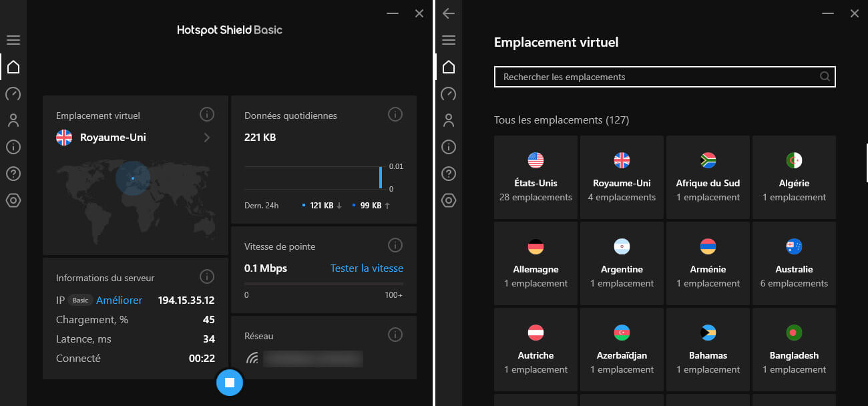Click 221 KB daily data value
The height and width of the screenshot is (406, 868).
point(260,138)
